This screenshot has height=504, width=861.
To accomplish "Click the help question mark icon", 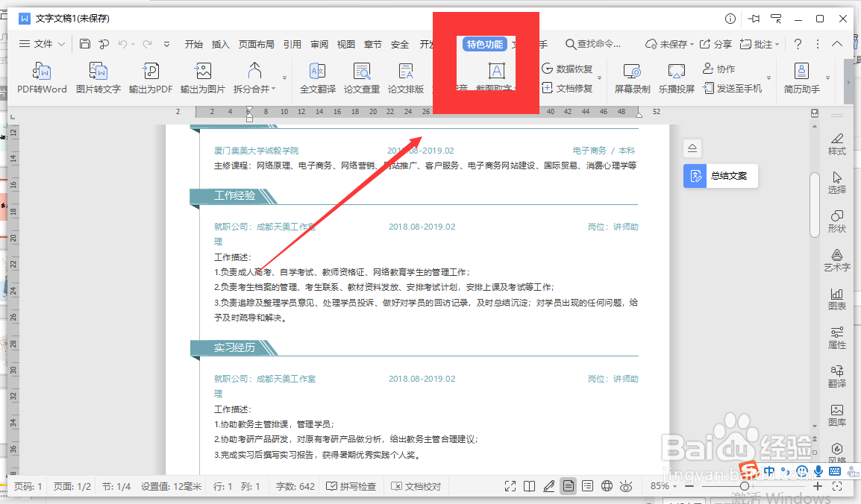I will click(x=798, y=44).
